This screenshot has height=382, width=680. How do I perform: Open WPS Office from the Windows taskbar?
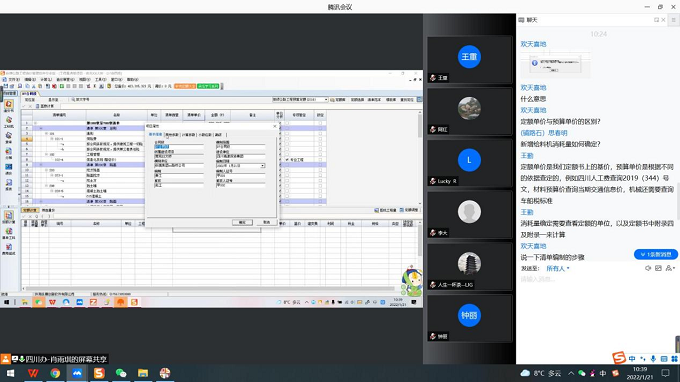coord(33,373)
